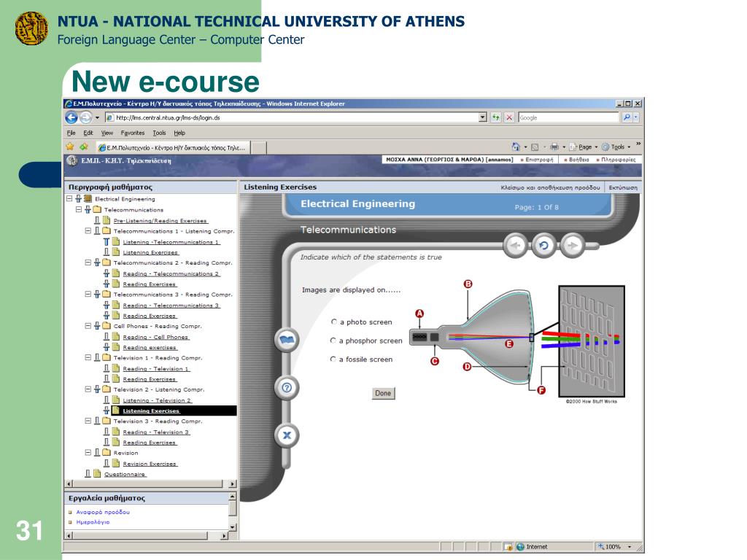The width and height of the screenshot is (747, 560).
Task: Collapse the Telecommunications tree node
Action: coord(79,209)
